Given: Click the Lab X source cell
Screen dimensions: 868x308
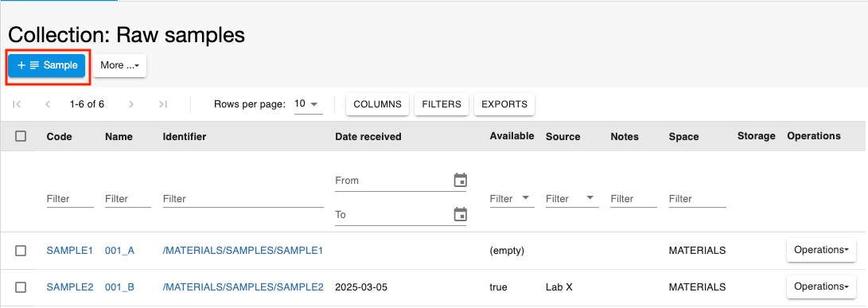Looking at the screenshot, I should click(x=559, y=287).
